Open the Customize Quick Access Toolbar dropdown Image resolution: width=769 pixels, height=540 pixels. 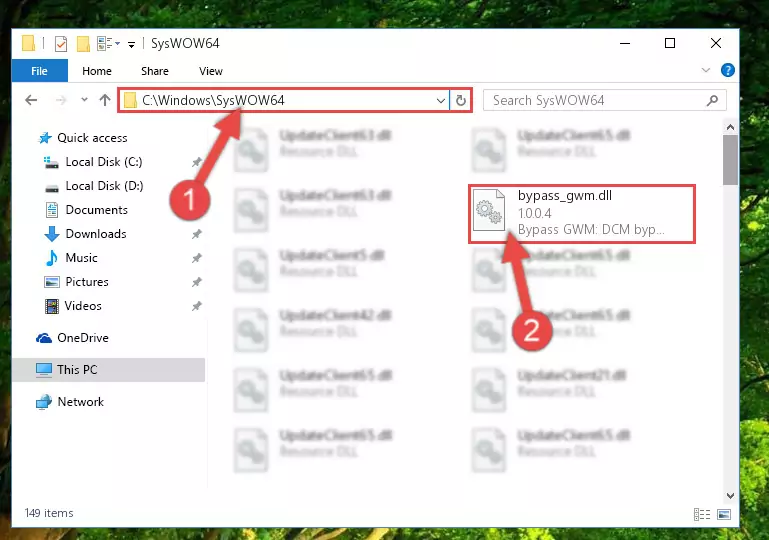point(131,45)
